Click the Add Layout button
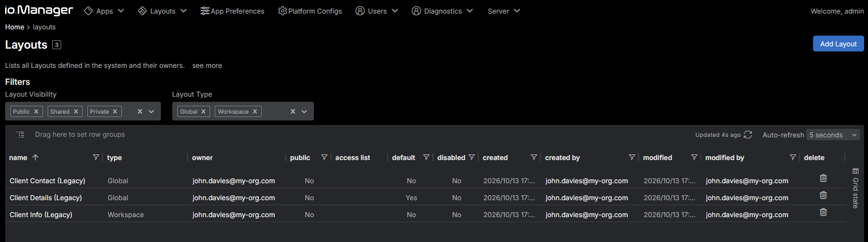The width and height of the screenshot is (868, 242). (838, 44)
